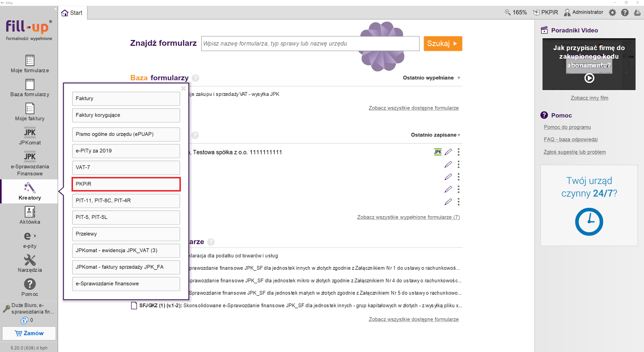Open JPKomat sidebar icon

click(30, 136)
